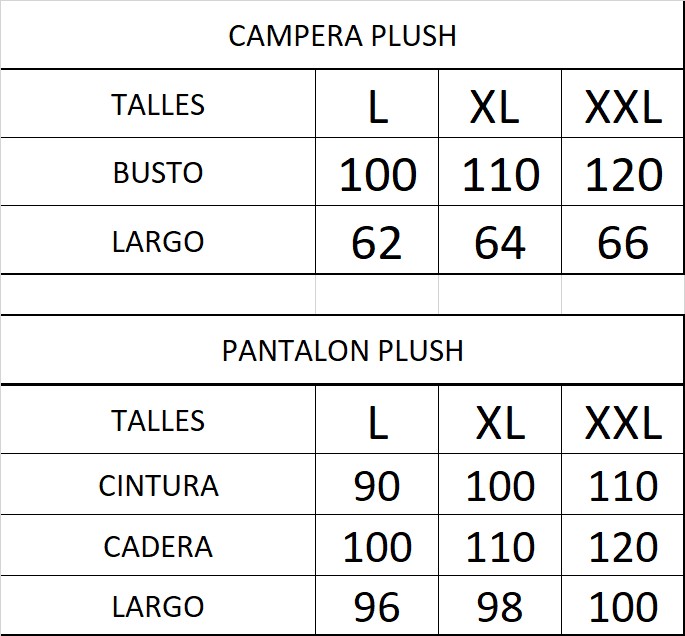The width and height of the screenshot is (685, 636).
Task: Click the CADERA row label
Action: 158,547
